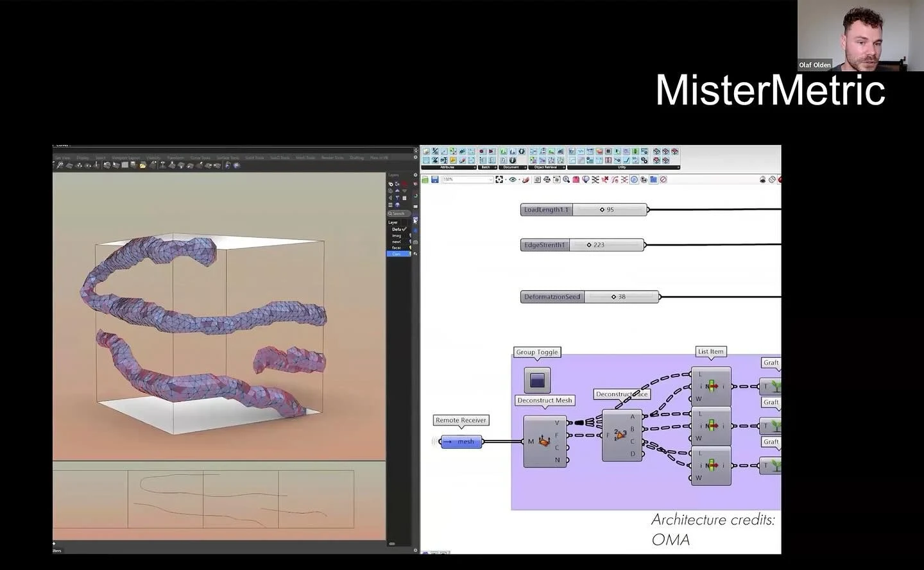Select the topmost Graft component
Image resolution: width=924 pixels, height=570 pixels.
pyautogui.click(x=771, y=387)
